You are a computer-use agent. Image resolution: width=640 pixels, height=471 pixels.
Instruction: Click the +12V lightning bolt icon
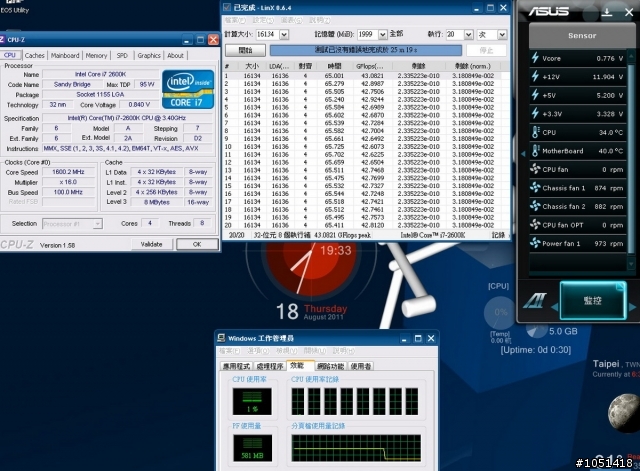[x=535, y=76]
